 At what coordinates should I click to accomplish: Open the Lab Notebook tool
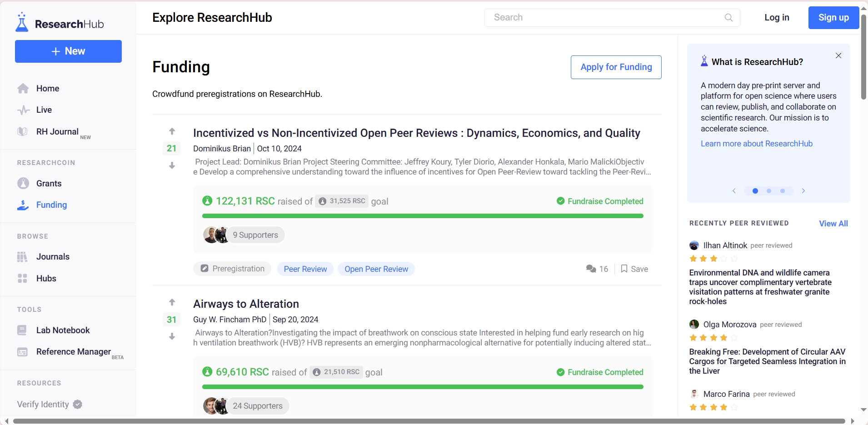[x=63, y=330]
